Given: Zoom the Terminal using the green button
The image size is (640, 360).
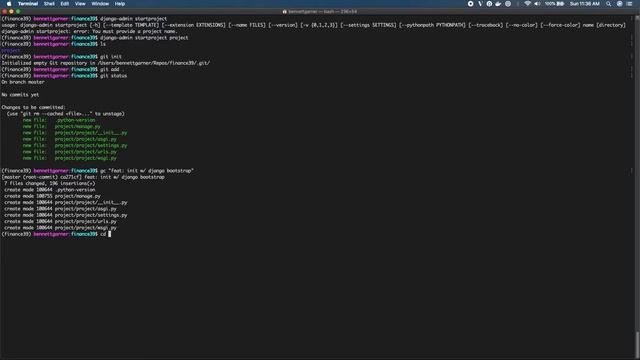Looking at the screenshot, I should (x=18, y=11).
